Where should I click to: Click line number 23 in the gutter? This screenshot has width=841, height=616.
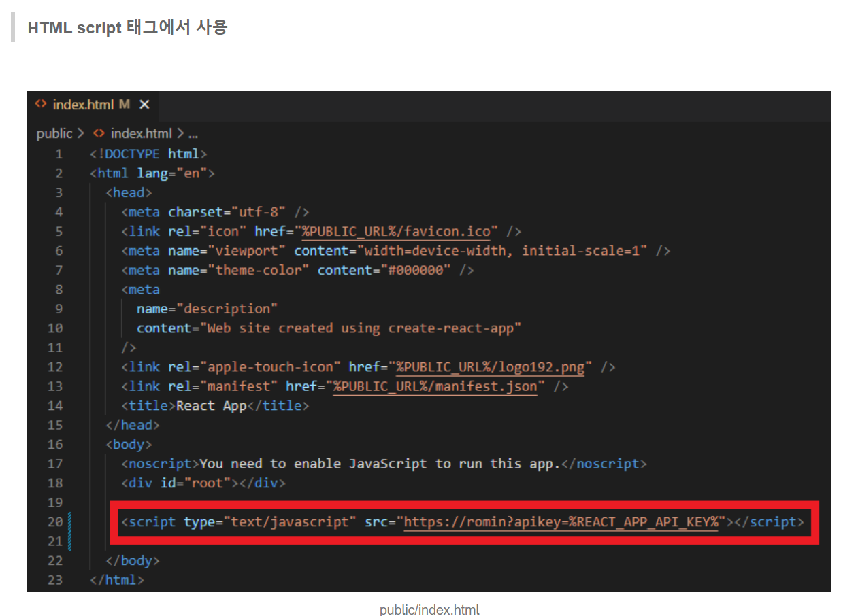click(x=56, y=580)
